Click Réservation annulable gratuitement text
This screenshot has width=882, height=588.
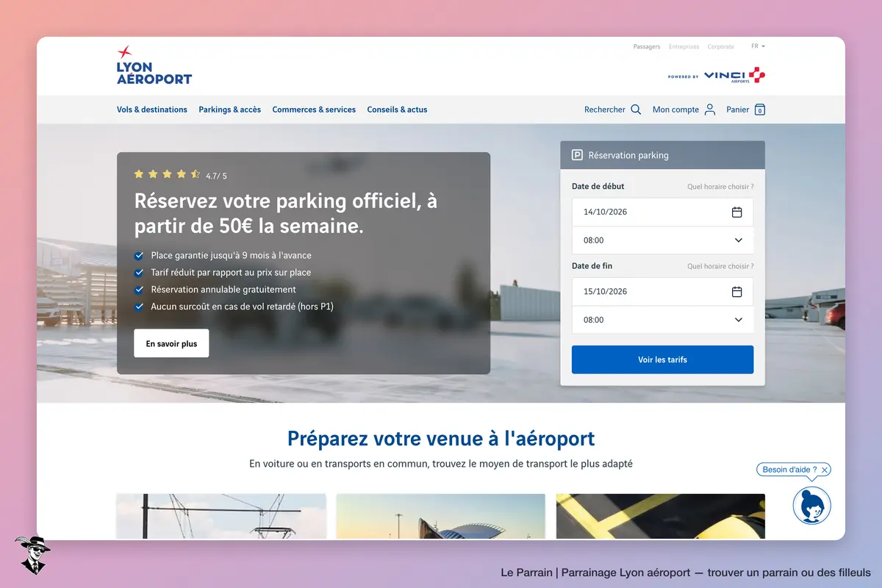223,290
